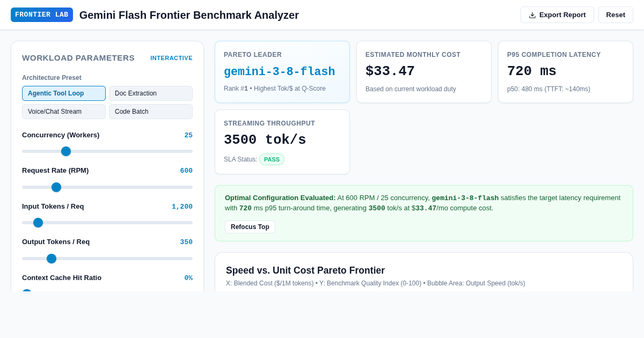Click the chart axis description subtitle
This screenshot has width=644, height=338.
376,283
